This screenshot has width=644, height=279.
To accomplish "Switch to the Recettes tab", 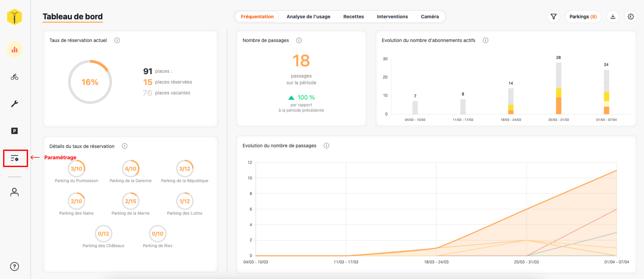I will 353,17.
